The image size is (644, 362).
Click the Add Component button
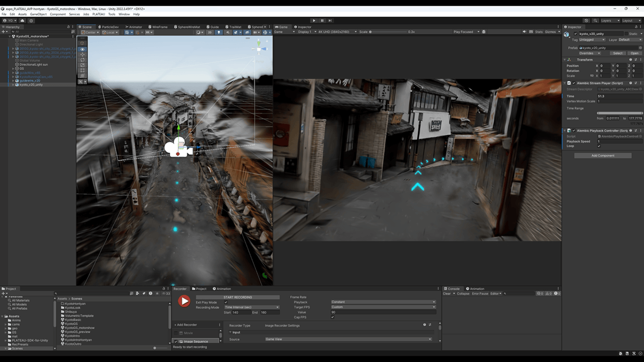click(602, 155)
